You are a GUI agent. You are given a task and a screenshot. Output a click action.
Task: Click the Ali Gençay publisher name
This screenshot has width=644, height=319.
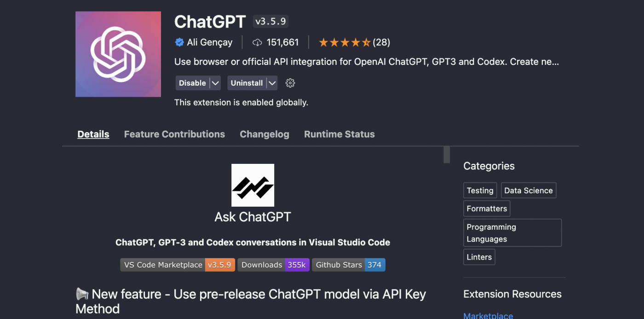click(x=209, y=42)
